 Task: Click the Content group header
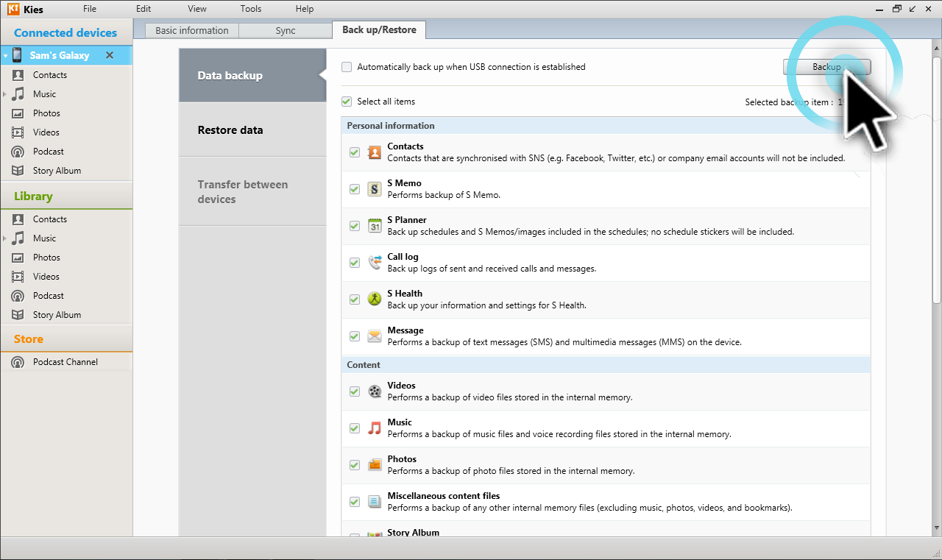tap(606, 365)
